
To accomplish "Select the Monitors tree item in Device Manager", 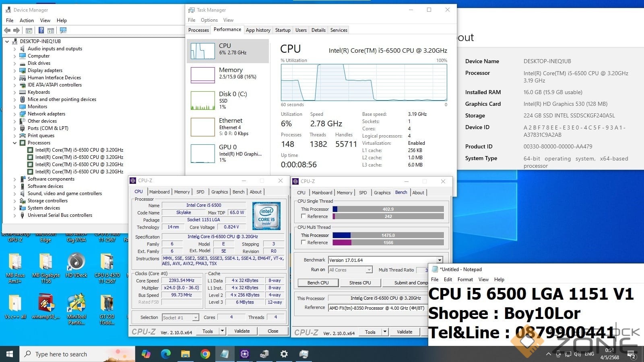I will click(37, 107).
